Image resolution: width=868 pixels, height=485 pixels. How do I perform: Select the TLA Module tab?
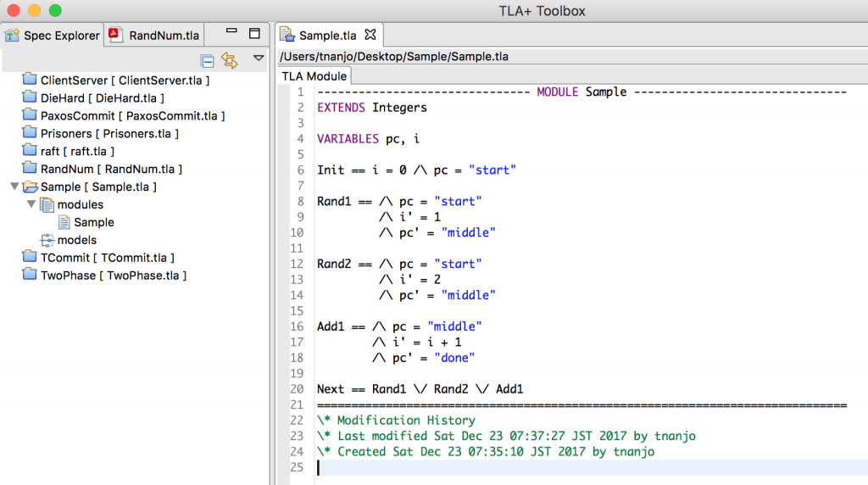tap(314, 76)
